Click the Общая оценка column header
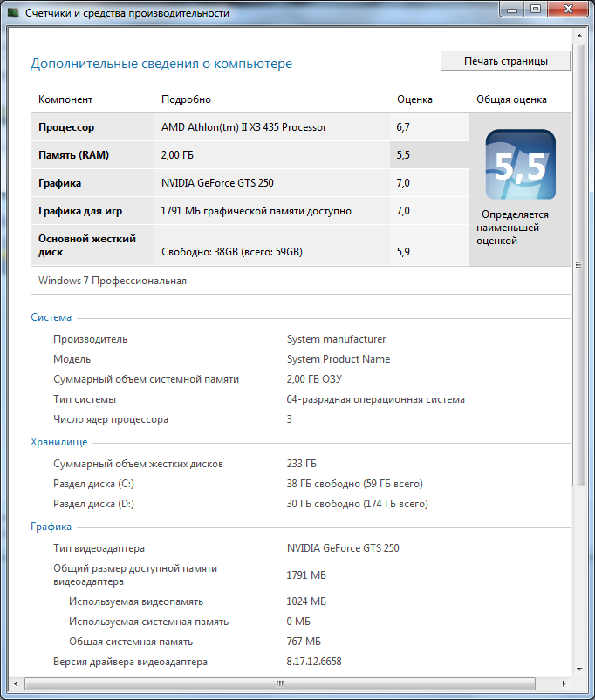Viewport: 595px width, 700px height. click(x=511, y=99)
